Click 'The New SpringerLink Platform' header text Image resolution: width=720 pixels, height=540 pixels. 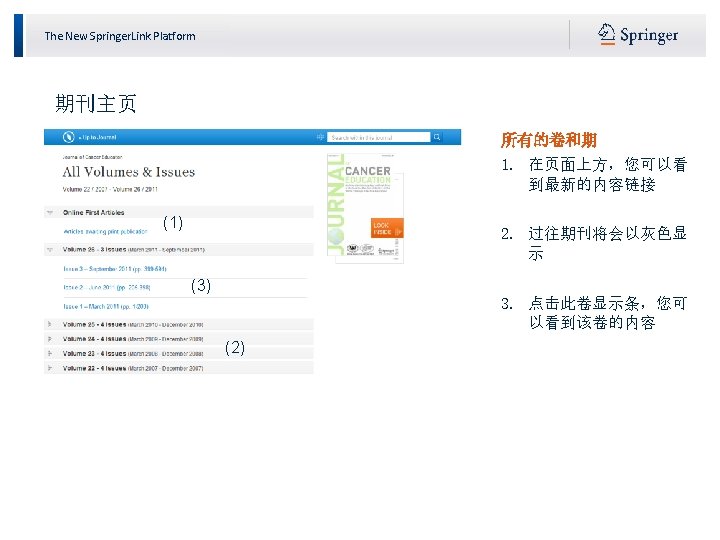pyautogui.click(x=120, y=36)
